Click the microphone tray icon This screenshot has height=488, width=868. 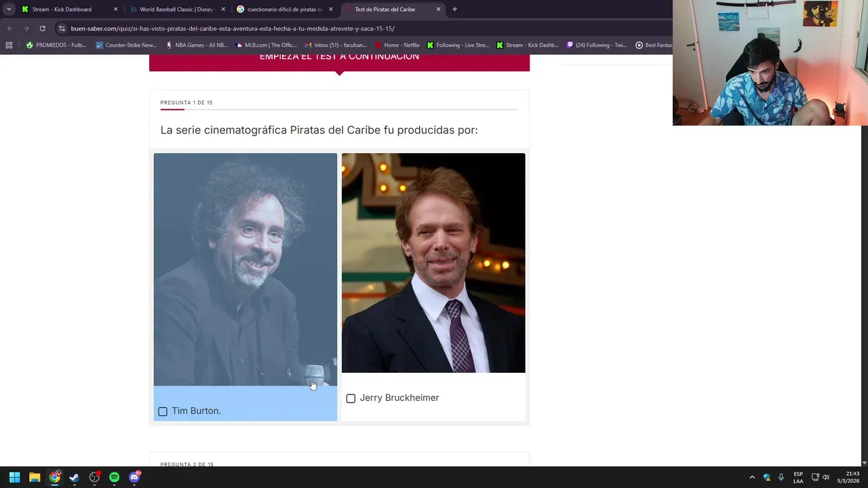pos(781,477)
